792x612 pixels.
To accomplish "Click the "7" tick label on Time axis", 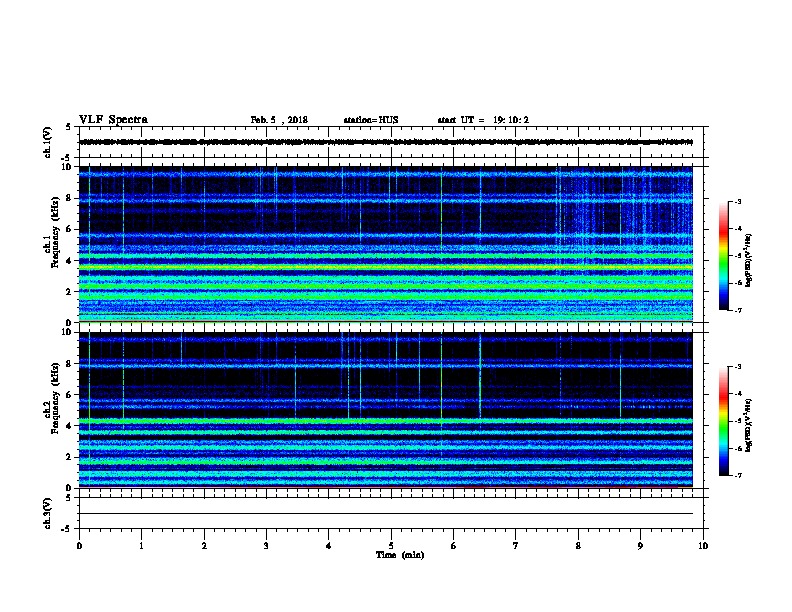I will coord(516,546).
